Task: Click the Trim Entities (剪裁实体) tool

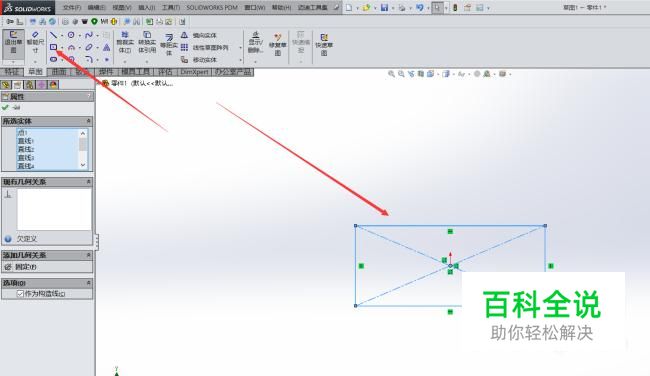Action: coord(125,42)
